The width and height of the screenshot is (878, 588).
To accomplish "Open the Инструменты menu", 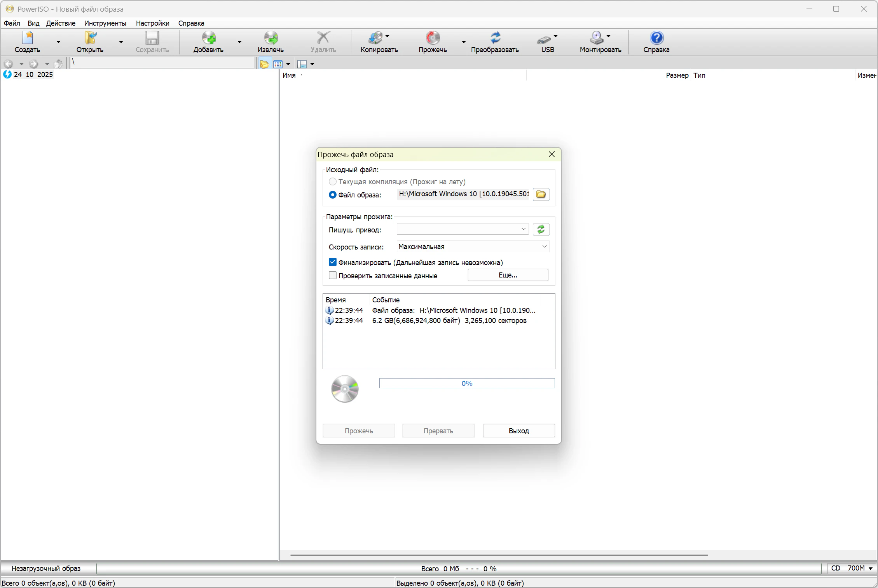I will click(x=105, y=23).
